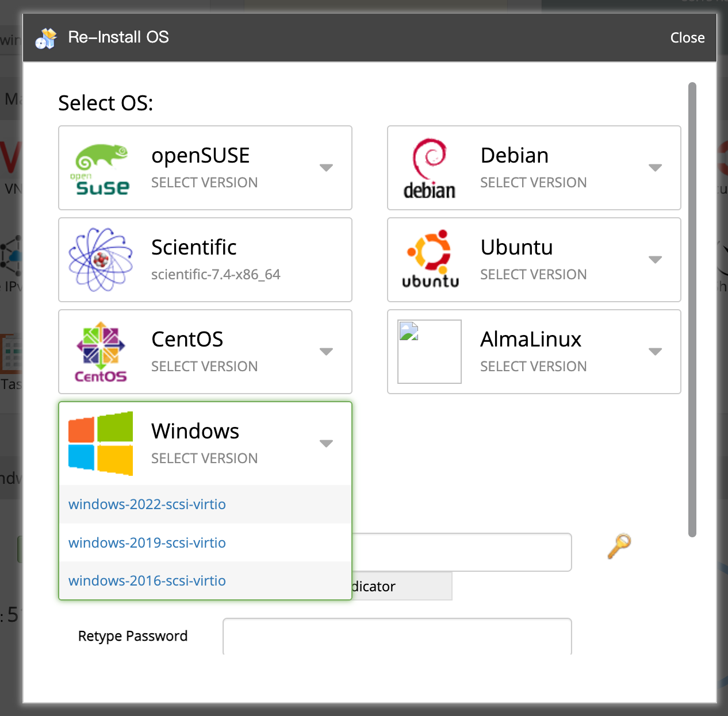Click SELECT VERSION under openSUSE
This screenshot has width=728, height=716.
(205, 183)
